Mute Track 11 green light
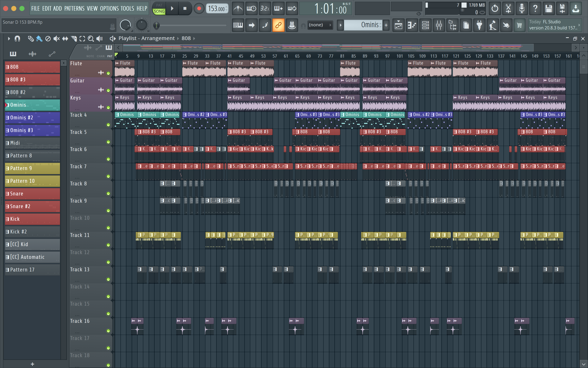Viewport: 588px width, 368px height. tap(108, 245)
